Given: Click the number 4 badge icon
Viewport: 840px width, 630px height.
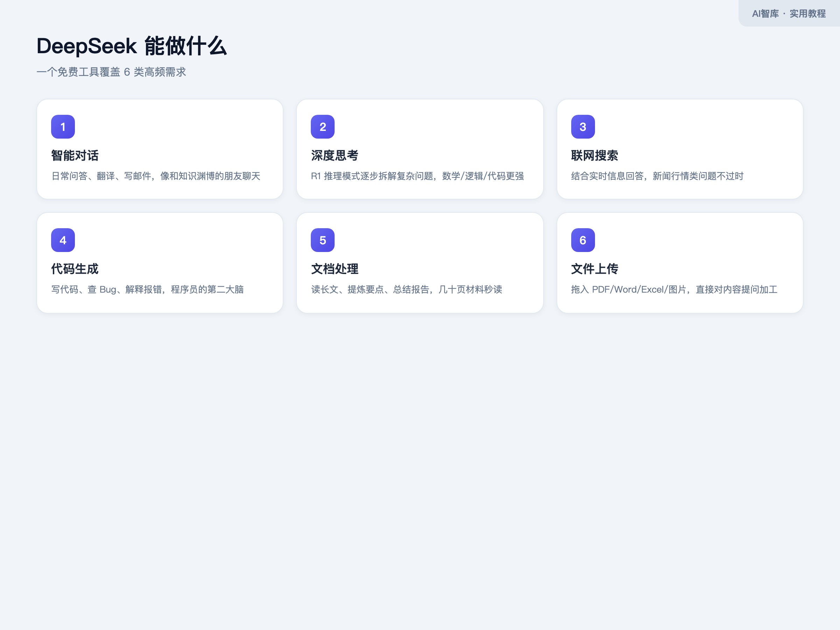Looking at the screenshot, I should pyautogui.click(x=63, y=240).
